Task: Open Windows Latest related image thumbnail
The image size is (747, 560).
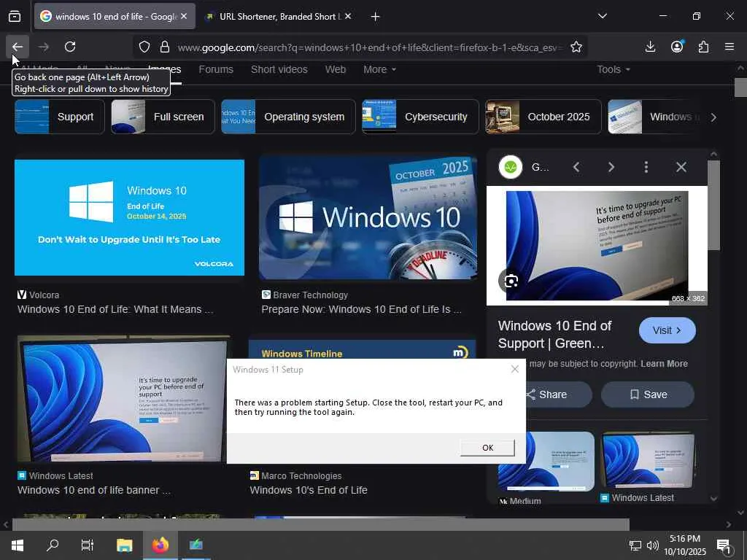Action: pos(648,460)
